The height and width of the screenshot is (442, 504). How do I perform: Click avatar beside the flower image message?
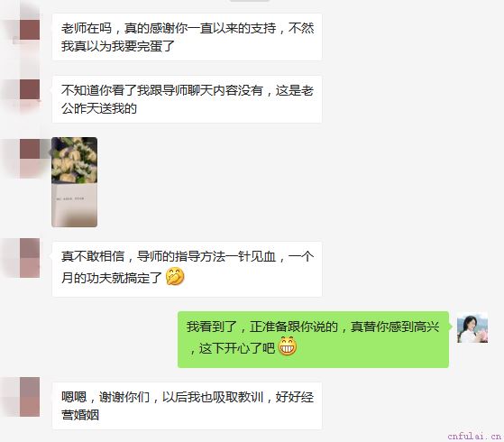tap(30, 149)
